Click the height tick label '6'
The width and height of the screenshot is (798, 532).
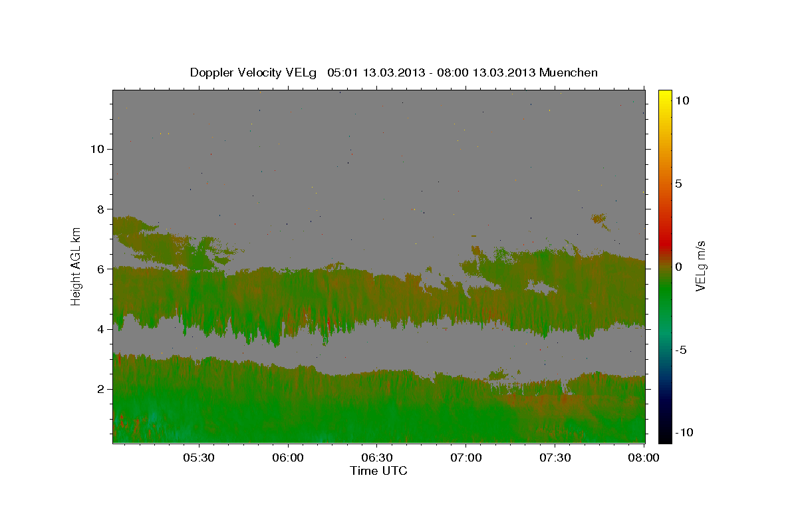[x=100, y=269]
